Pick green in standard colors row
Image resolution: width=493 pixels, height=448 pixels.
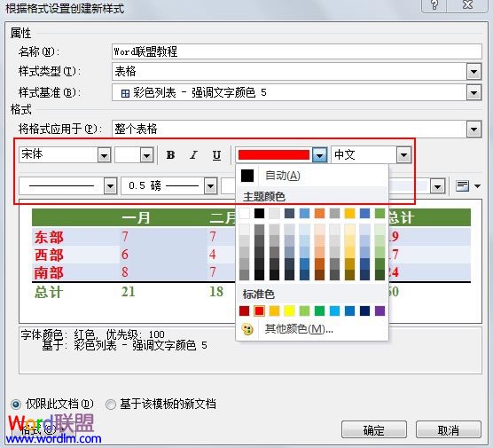click(x=319, y=310)
